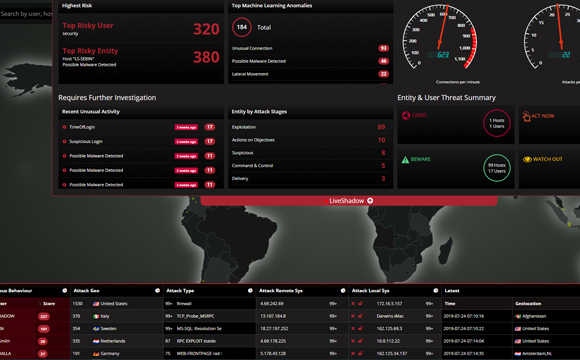Select the Suspicious attack stage row

310,153
